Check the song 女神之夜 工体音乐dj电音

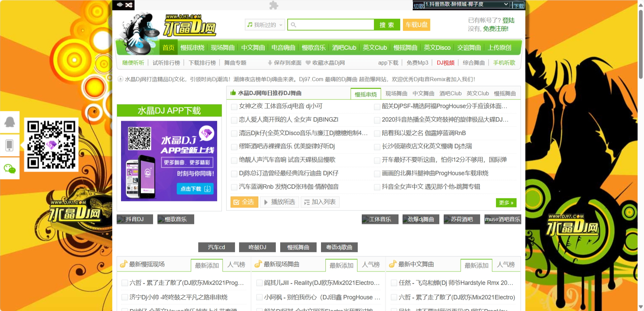(234, 107)
